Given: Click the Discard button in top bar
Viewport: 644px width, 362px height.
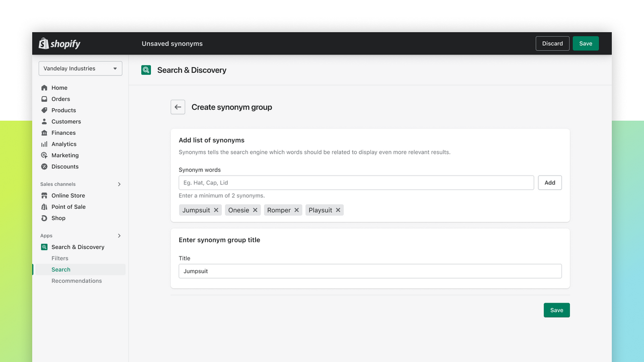Looking at the screenshot, I should tap(552, 43).
